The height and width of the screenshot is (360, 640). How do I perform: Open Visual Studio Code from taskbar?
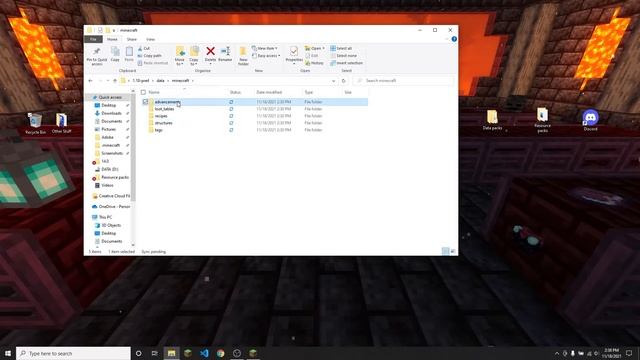click(204, 353)
